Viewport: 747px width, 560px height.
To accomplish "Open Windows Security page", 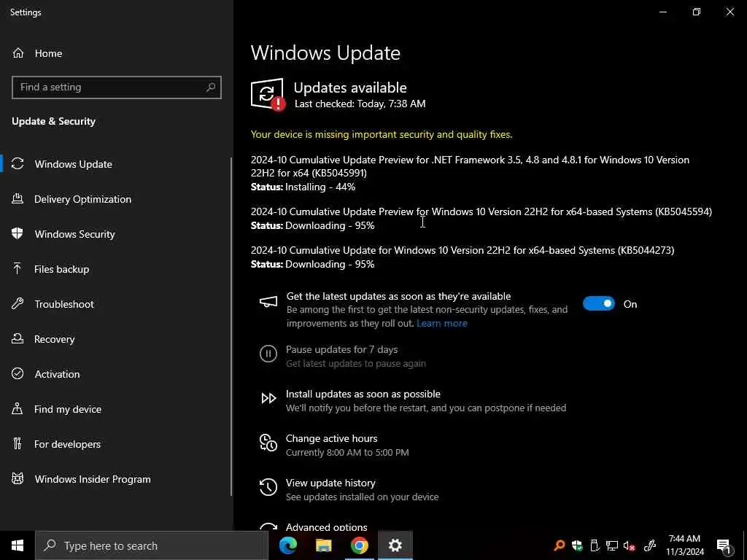I will click(x=75, y=234).
